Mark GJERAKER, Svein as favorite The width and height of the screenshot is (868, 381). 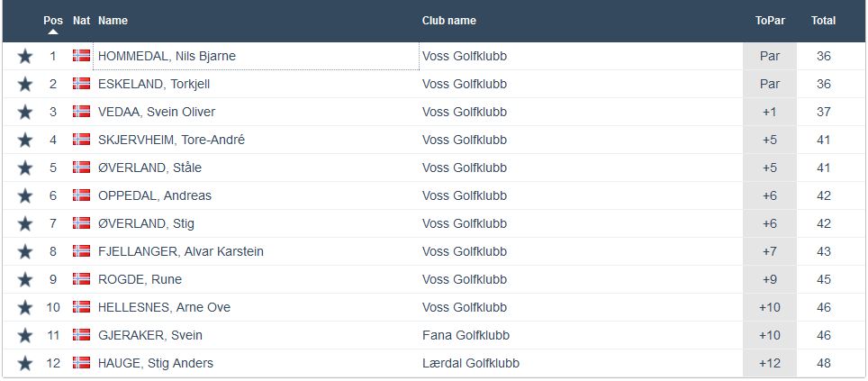point(25,336)
